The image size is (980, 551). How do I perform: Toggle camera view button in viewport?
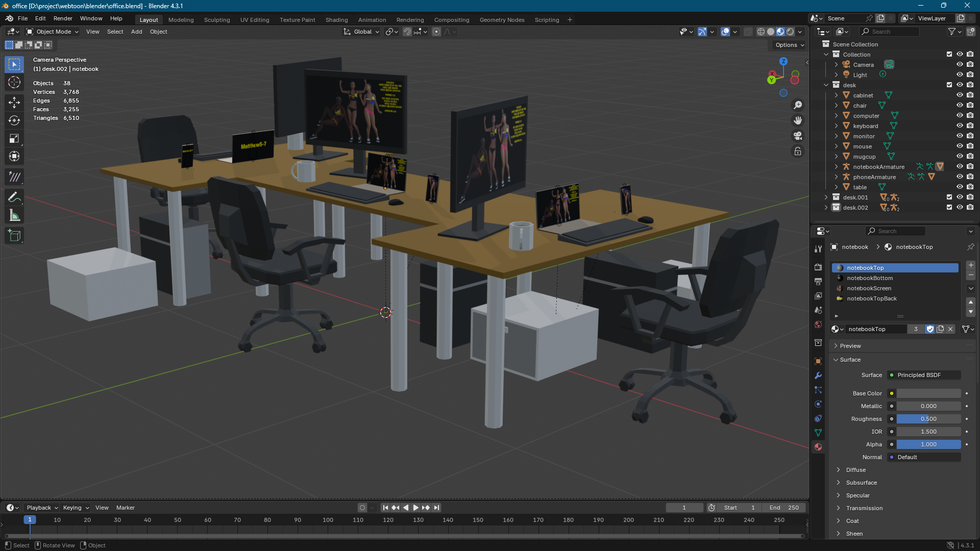(797, 136)
